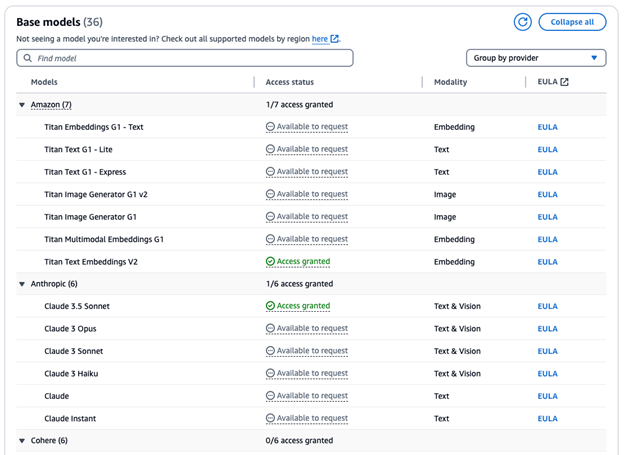This screenshot has height=455, width=624.
Task: Click the Find model search field
Action: tap(185, 58)
